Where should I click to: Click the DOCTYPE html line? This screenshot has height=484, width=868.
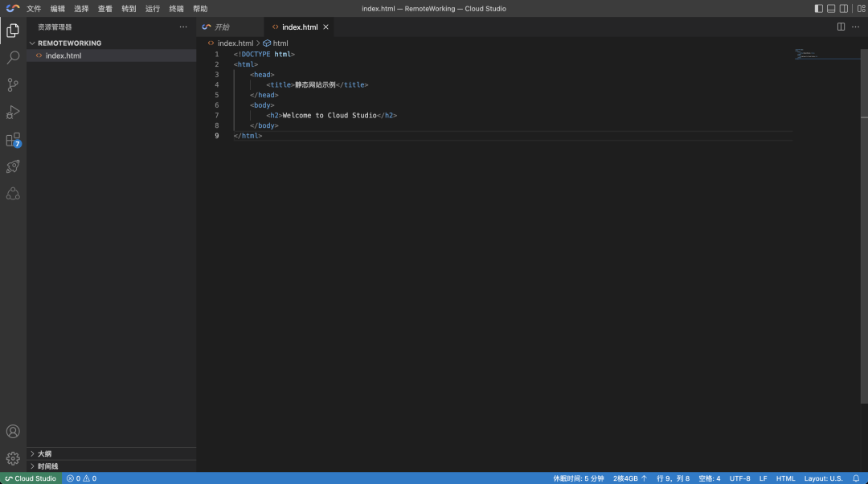pyautogui.click(x=264, y=55)
